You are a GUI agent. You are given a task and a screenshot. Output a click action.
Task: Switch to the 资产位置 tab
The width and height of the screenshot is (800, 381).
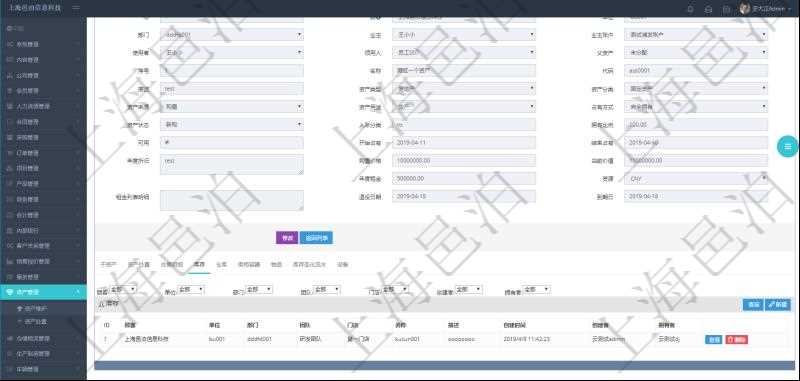(x=139, y=265)
